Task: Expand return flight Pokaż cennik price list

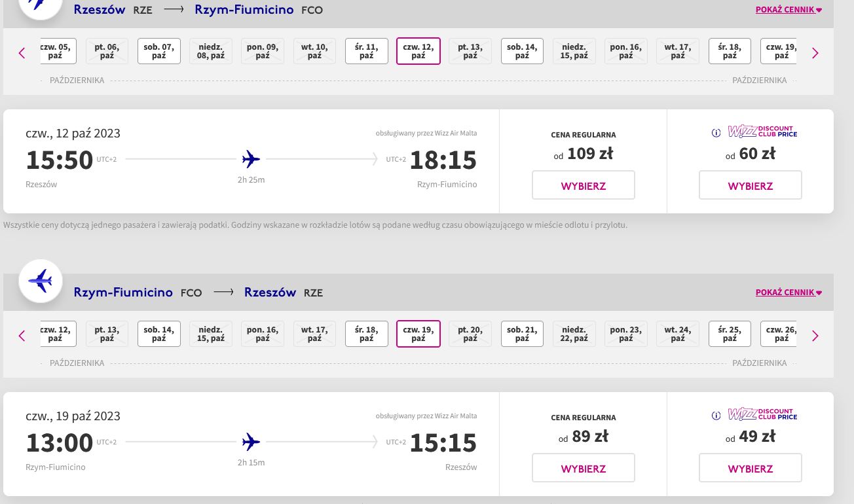Action: point(789,293)
